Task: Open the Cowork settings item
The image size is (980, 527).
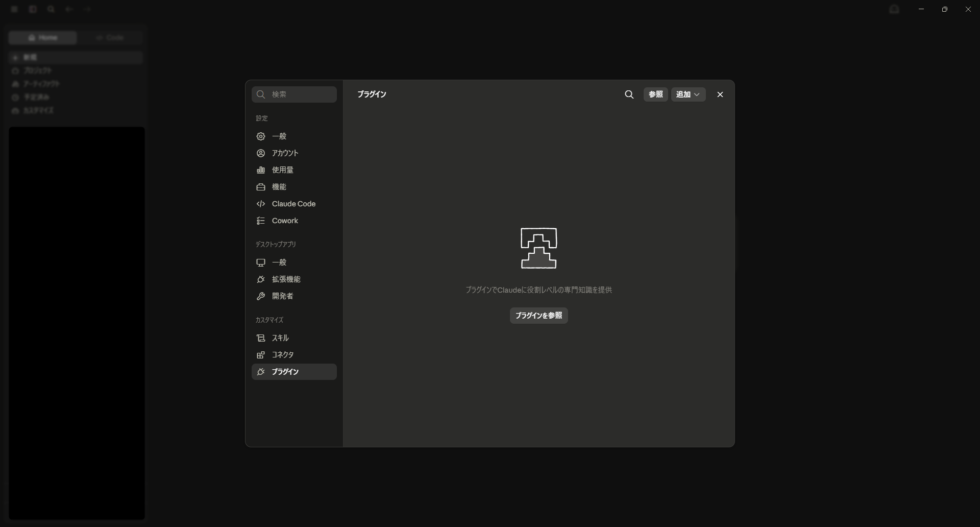Action: (x=294, y=221)
